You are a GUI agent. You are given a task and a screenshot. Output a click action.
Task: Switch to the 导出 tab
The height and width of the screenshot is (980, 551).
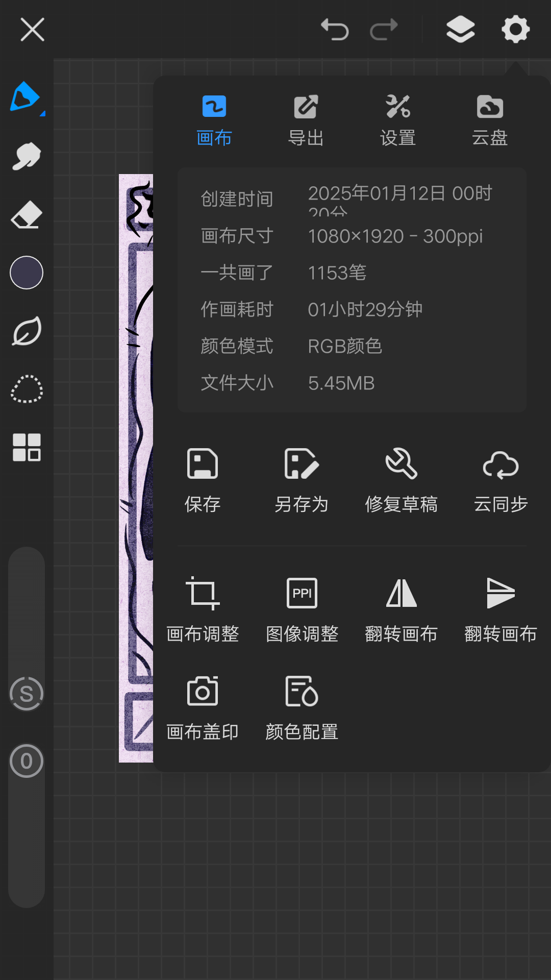[306, 121]
